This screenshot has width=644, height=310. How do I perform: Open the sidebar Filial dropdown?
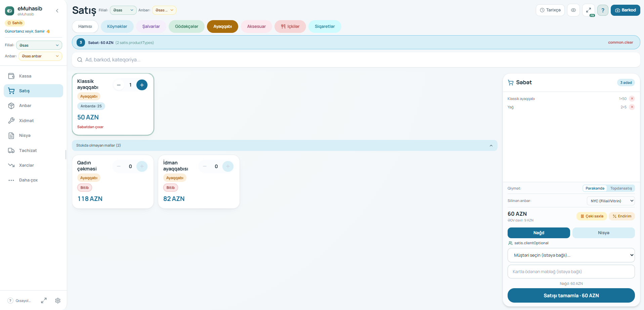click(39, 45)
